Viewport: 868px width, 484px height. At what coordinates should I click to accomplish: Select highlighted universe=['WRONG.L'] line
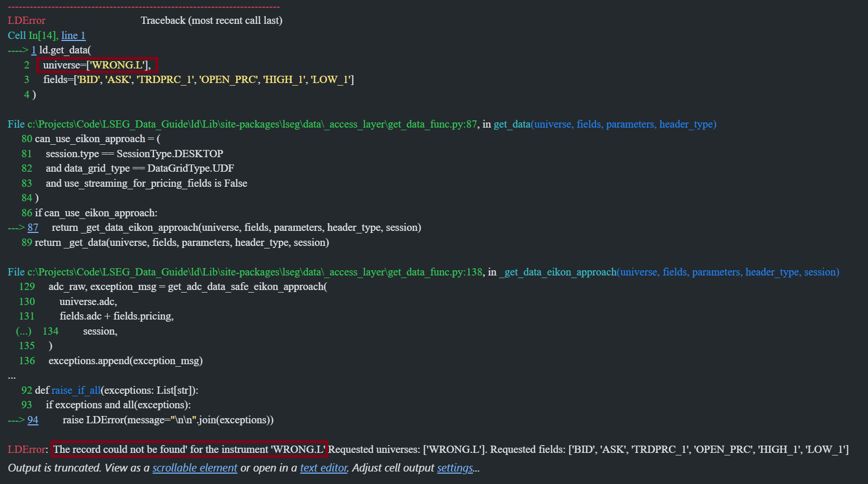tap(97, 65)
